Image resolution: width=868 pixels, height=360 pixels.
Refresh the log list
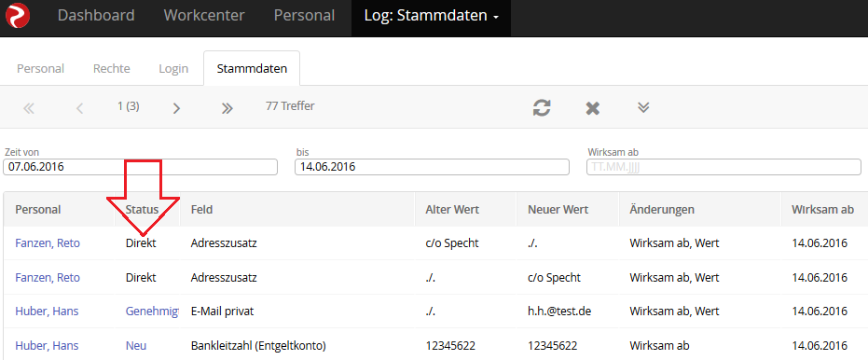coord(542,107)
